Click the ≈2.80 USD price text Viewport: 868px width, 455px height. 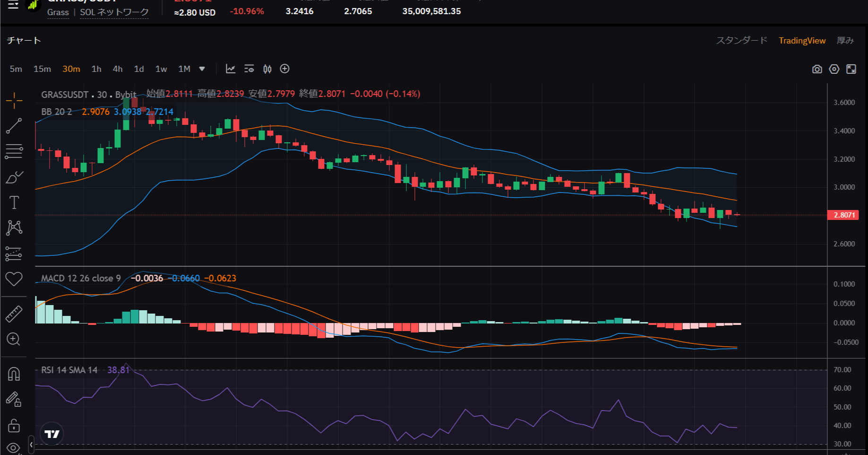195,13
